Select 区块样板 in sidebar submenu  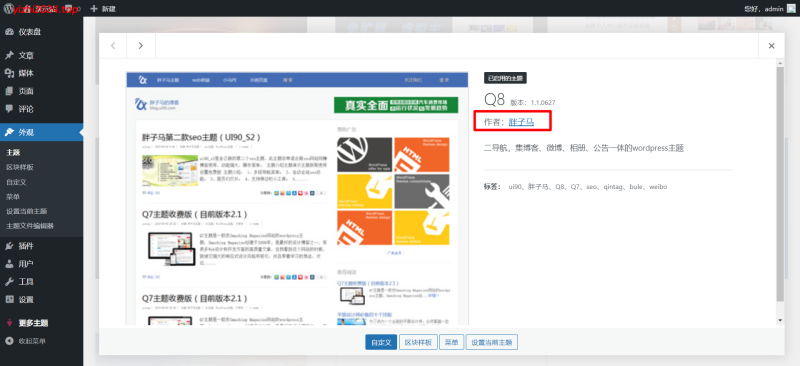coord(20,167)
